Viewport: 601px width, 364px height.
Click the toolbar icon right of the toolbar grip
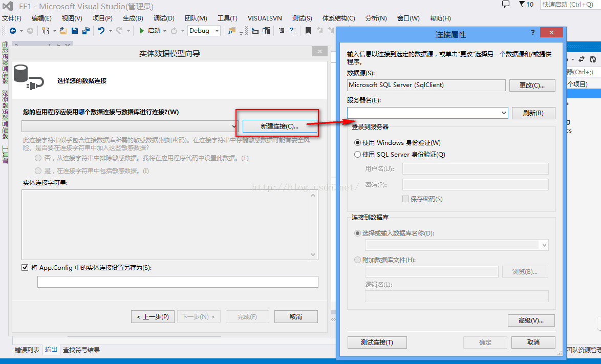(255, 31)
